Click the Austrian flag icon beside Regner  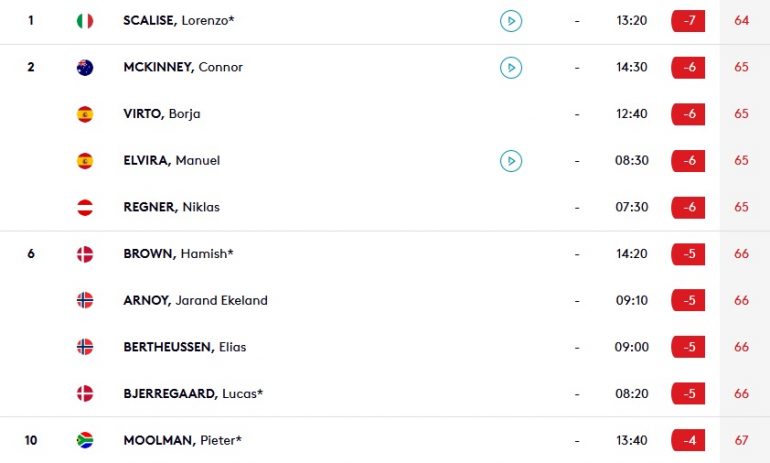coord(85,207)
